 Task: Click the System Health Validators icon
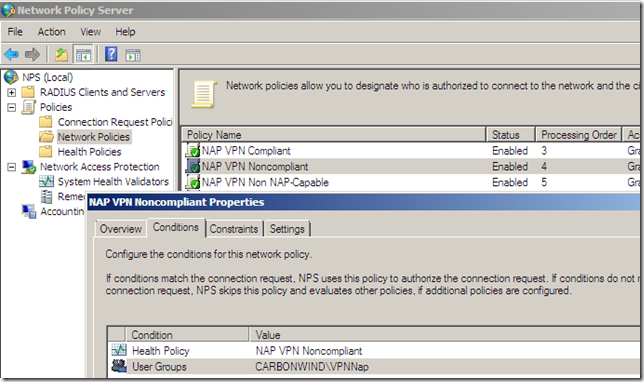point(46,182)
